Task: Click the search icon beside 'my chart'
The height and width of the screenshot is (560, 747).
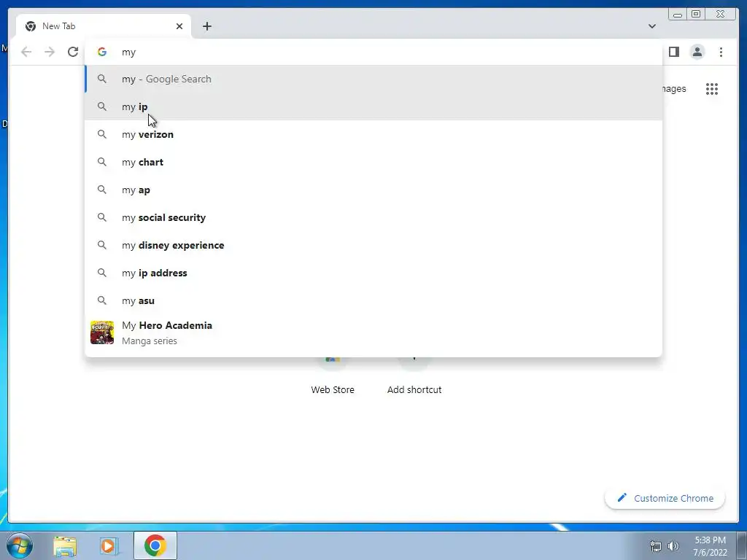Action: point(102,162)
